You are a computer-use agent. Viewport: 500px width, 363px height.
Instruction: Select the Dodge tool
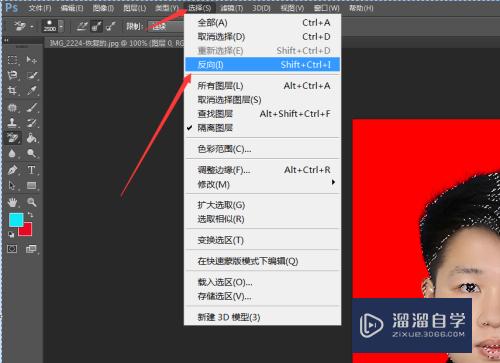[32, 153]
